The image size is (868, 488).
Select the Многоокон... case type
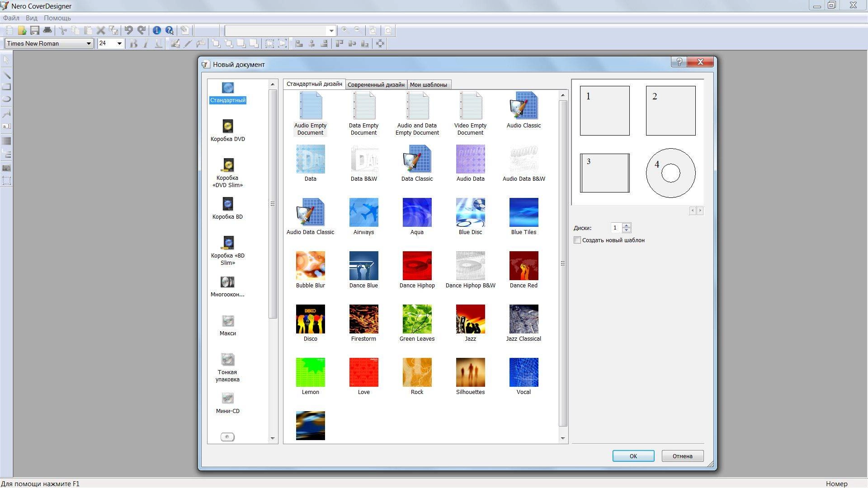227,286
